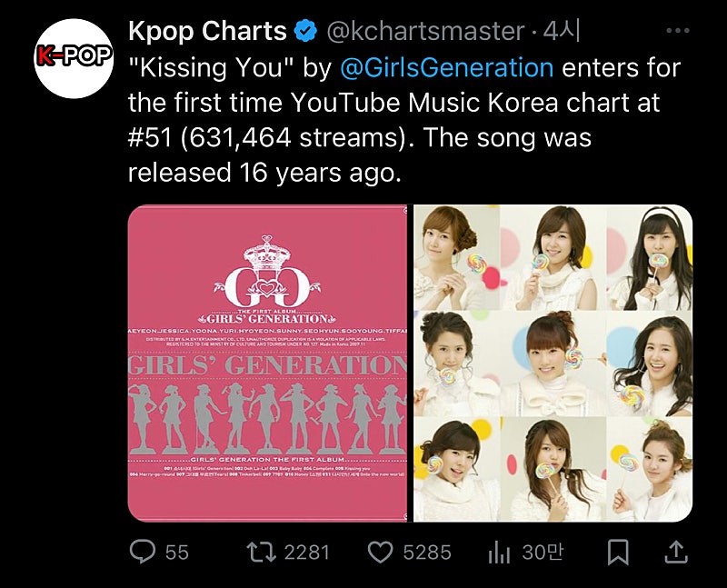Click the Kpop Charts account name
Screen dimensions: 727x588
[207, 32]
